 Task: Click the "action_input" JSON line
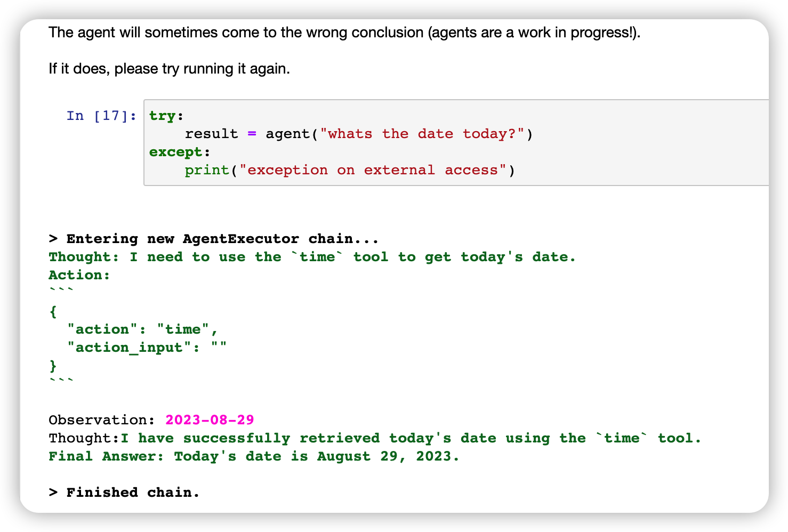click(147, 348)
